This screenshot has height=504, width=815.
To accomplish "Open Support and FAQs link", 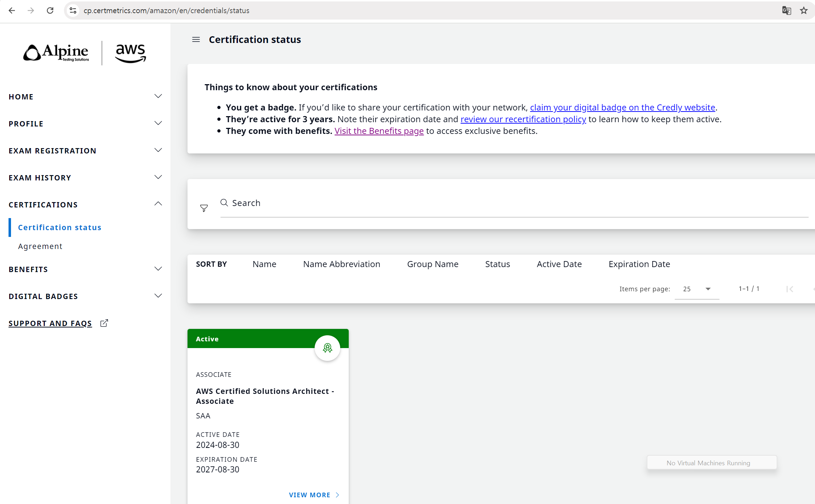I will point(50,323).
